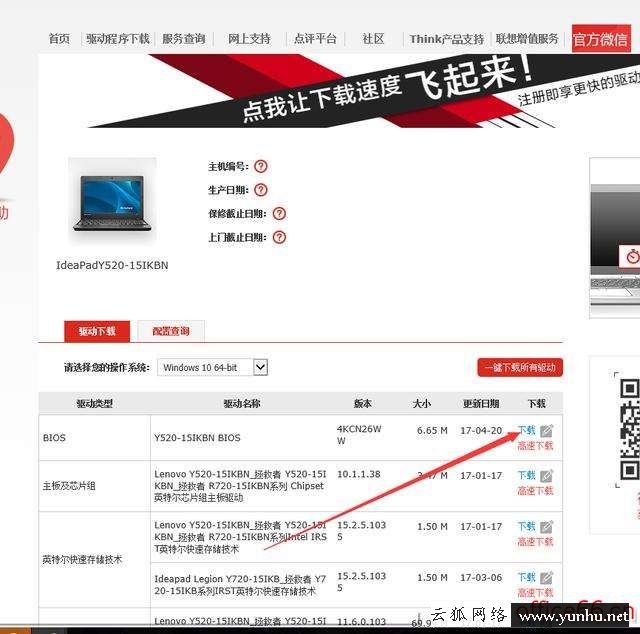Viewport: 640px width, 634px height.
Task: Click the 6.65 M size cell
Action: (x=432, y=431)
